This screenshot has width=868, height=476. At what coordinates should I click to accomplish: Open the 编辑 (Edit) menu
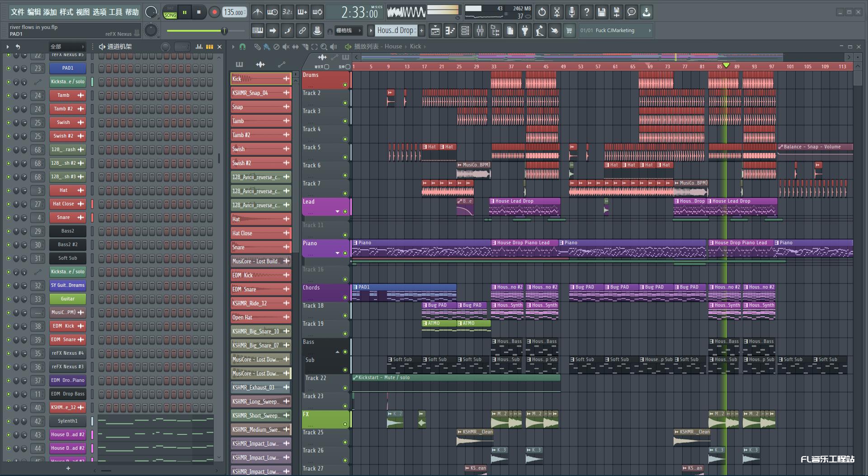34,12
